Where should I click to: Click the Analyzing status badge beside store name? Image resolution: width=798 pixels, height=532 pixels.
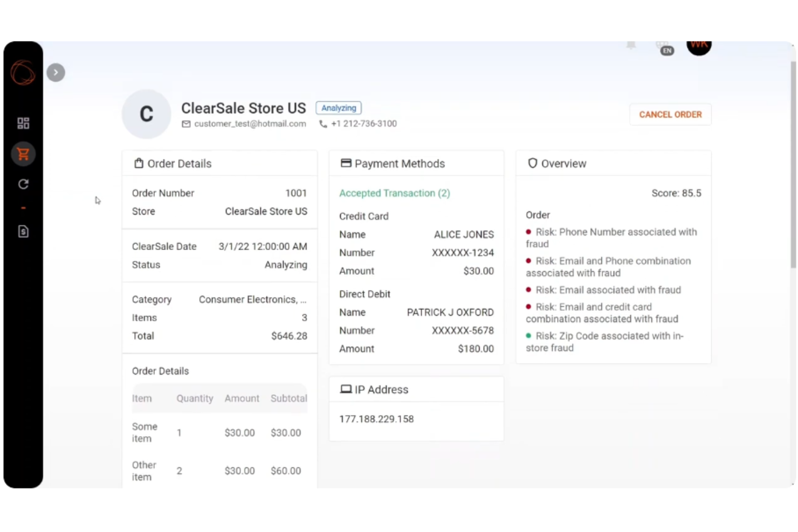[339, 108]
